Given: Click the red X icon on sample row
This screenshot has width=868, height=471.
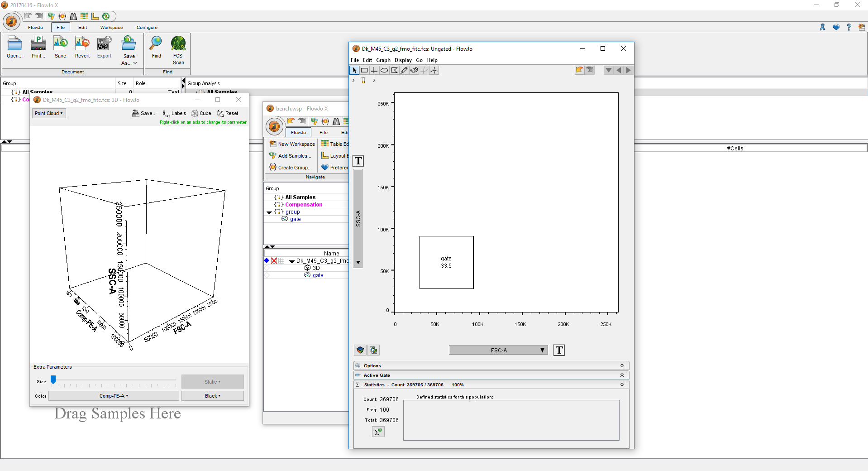Looking at the screenshot, I should (x=274, y=261).
